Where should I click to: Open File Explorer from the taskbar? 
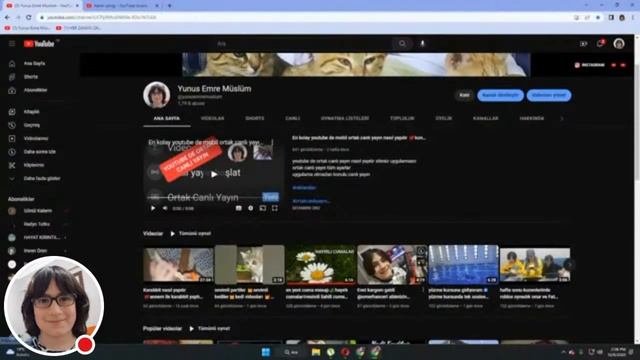[316, 352]
